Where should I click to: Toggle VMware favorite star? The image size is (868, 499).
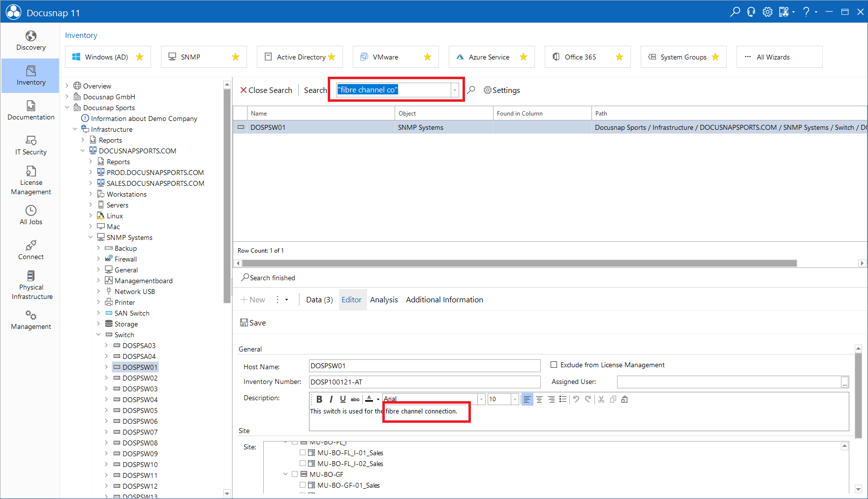[x=428, y=57]
